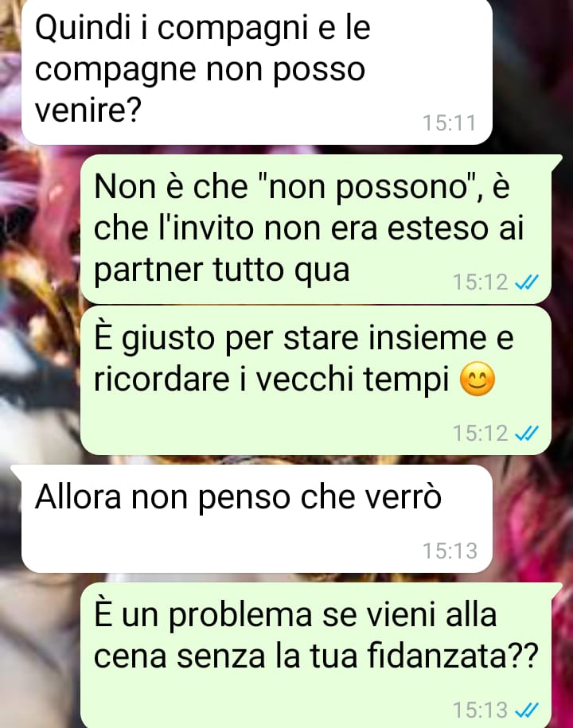This screenshot has width=573, height=728.
Task: Click the 15:13 timestamp on the last green message
Action: 481,710
